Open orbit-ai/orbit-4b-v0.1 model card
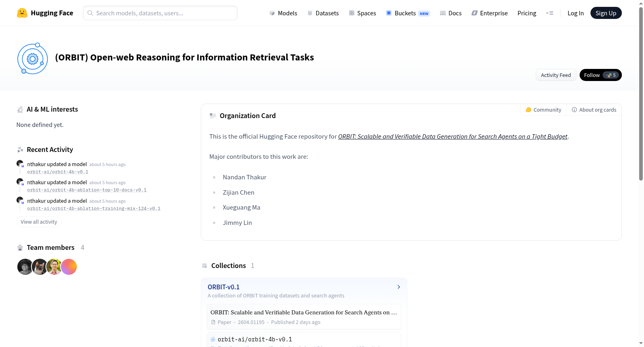Image resolution: width=644 pixels, height=347 pixels. pos(304,340)
